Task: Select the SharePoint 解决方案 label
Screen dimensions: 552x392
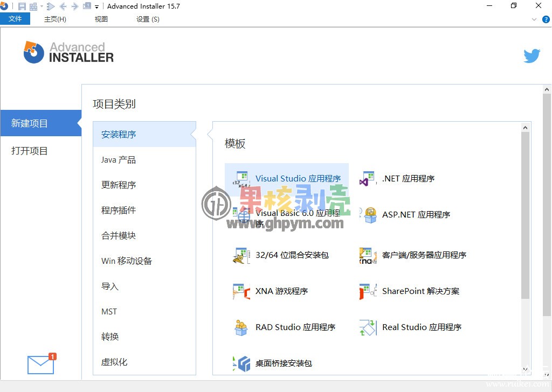Action: coord(420,291)
